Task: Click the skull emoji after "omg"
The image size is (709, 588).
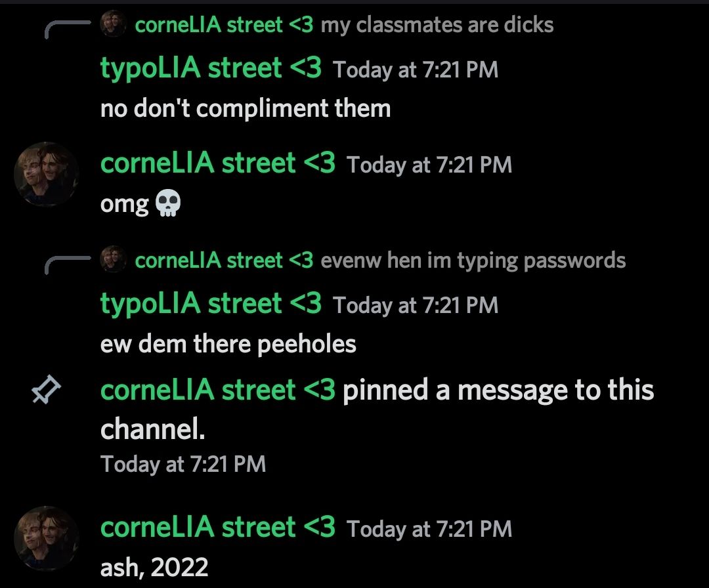Action: click(x=168, y=203)
